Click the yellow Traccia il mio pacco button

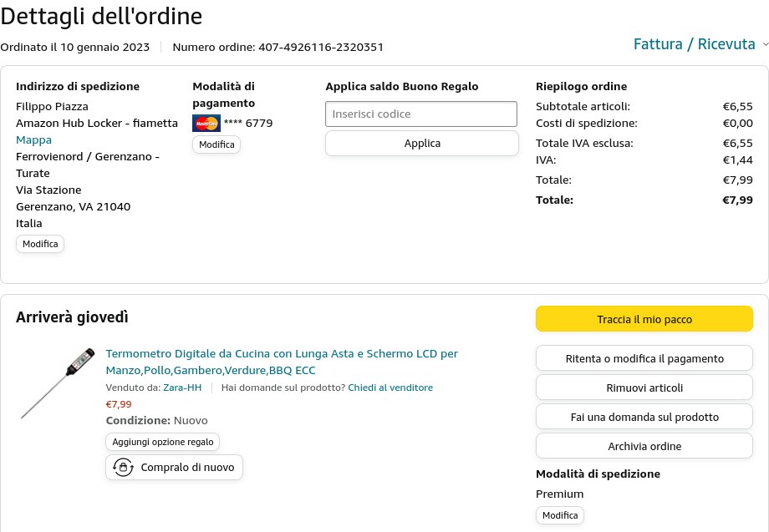(x=644, y=319)
